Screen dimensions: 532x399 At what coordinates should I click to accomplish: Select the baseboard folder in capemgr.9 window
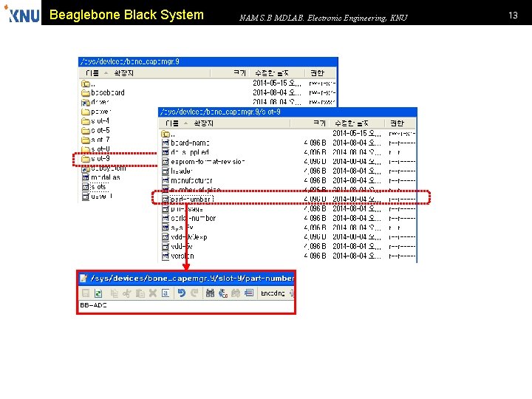click(103, 92)
